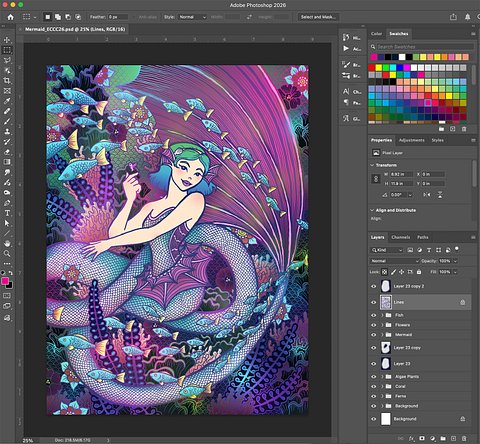Screen dimensions: 480x444
Task: Click the Search Swatches field
Action: (425, 47)
